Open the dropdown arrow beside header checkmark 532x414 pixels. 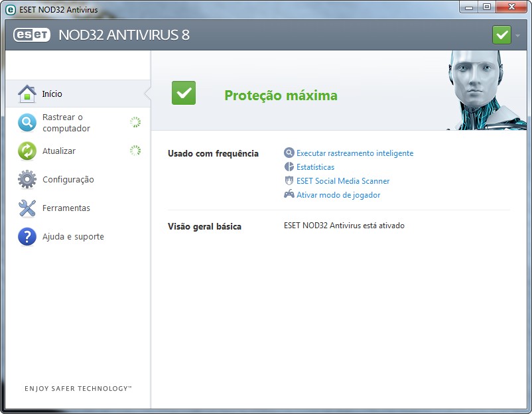[x=518, y=35]
